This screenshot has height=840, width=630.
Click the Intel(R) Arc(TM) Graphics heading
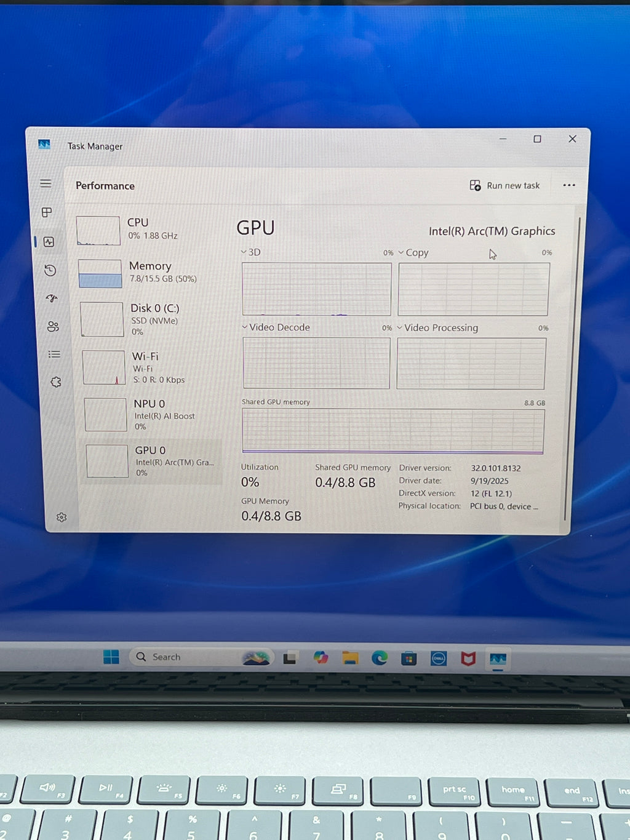pyautogui.click(x=492, y=231)
